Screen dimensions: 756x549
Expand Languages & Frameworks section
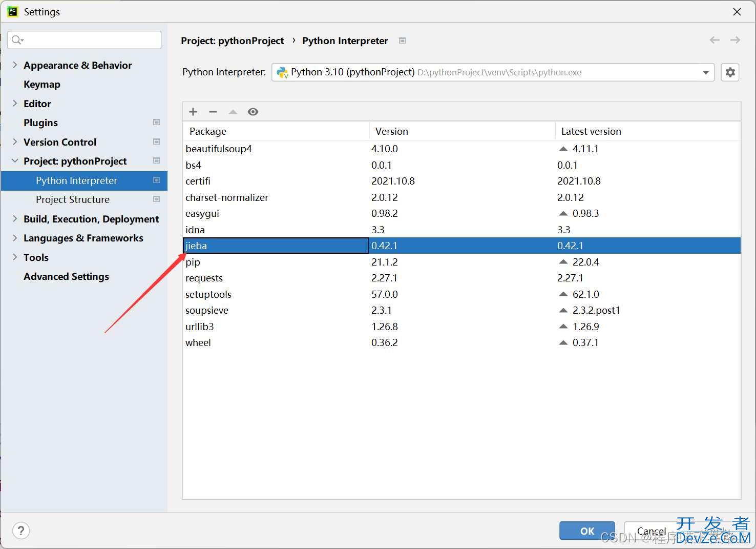click(15, 238)
